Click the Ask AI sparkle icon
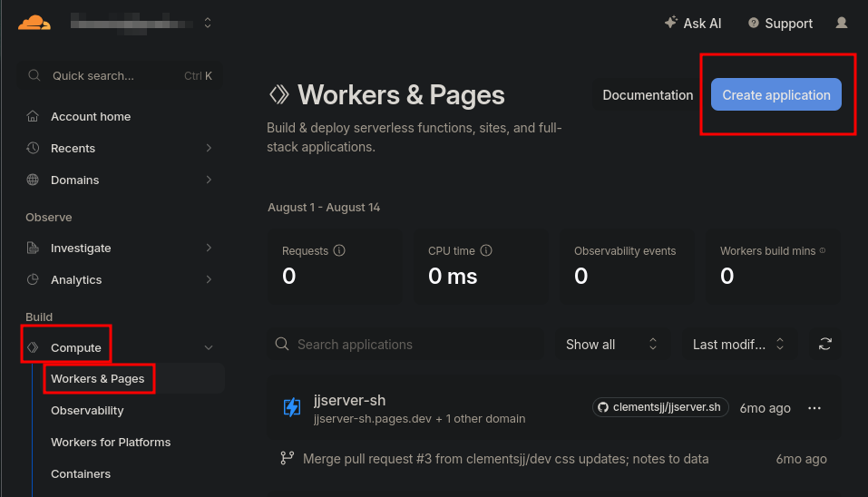The image size is (868, 497). coord(671,22)
